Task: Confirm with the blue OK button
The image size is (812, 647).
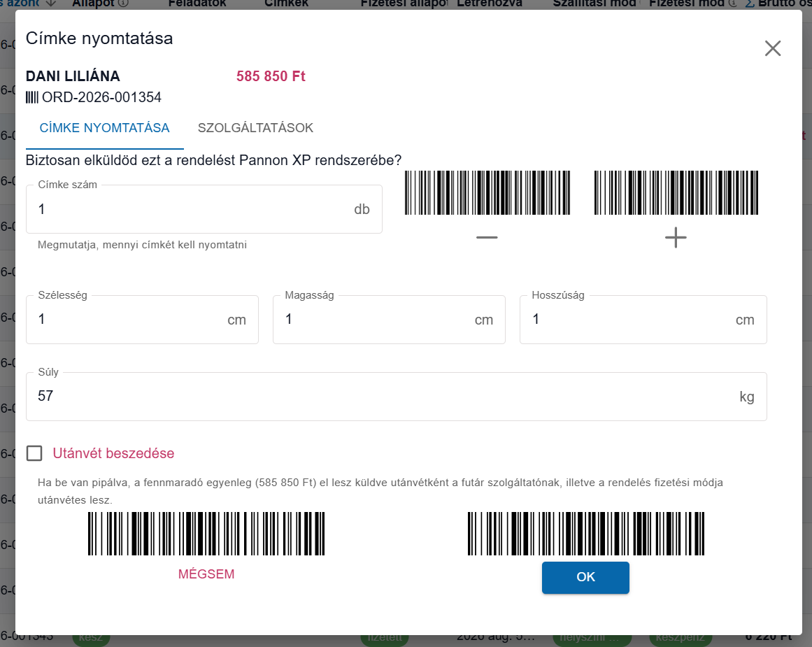Action: [585, 577]
